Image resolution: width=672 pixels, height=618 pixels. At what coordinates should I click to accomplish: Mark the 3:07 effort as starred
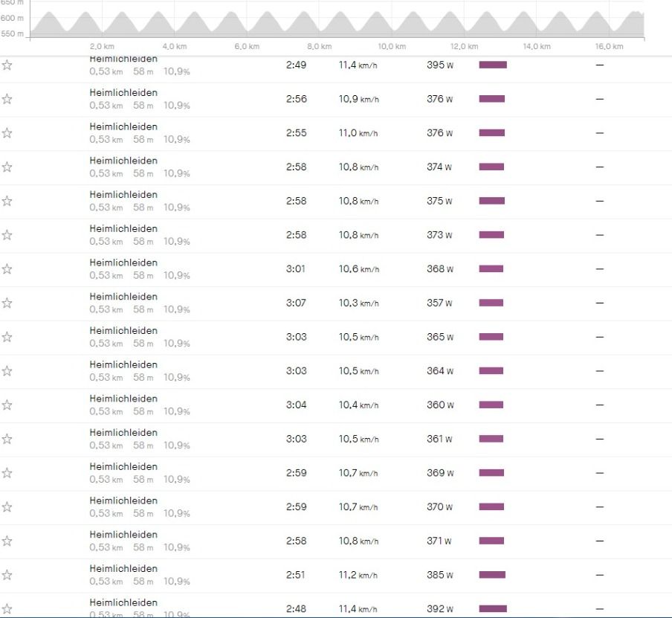(7, 303)
